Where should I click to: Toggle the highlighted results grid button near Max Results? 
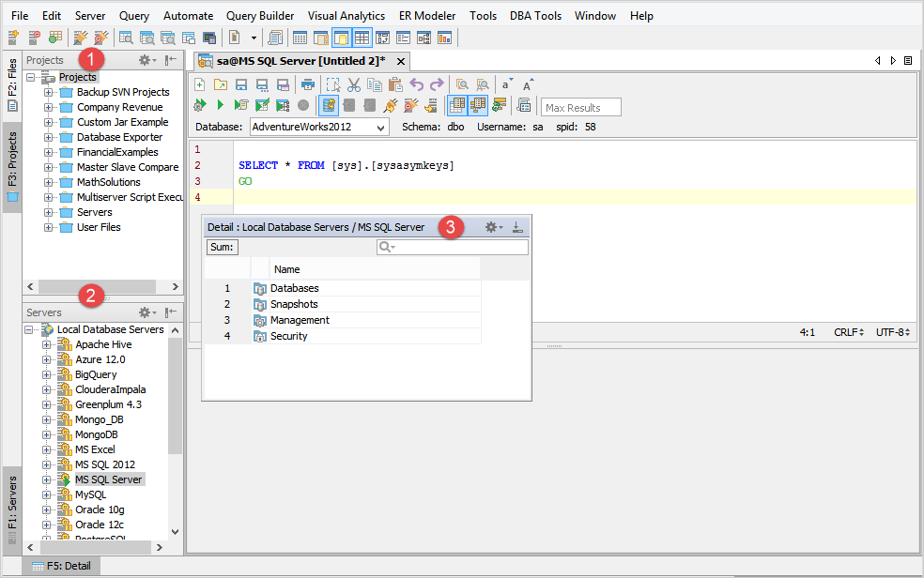457,106
